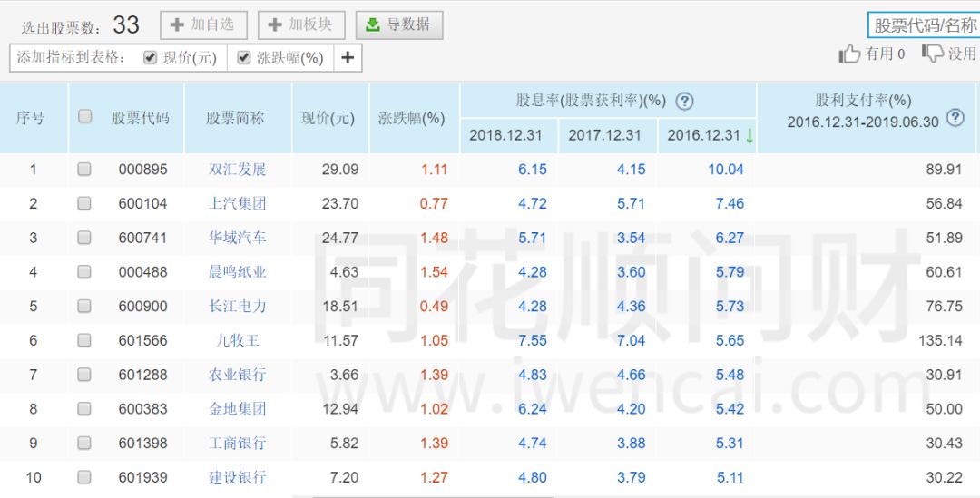
Task: Sort by the 现价(元) column header
Action: (x=328, y=119)
